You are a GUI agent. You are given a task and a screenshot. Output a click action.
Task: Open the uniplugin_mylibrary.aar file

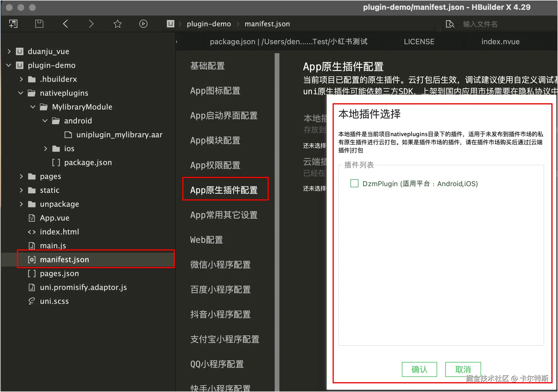[119, 135]
